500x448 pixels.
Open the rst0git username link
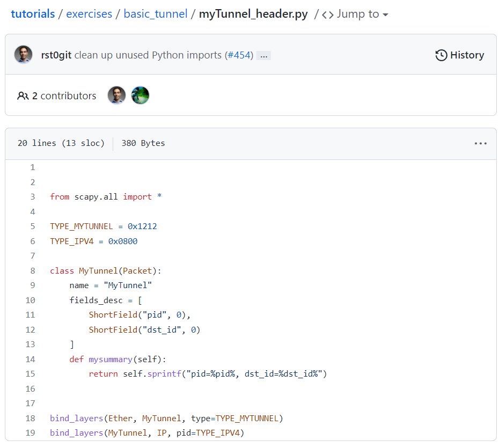[56, 55]
